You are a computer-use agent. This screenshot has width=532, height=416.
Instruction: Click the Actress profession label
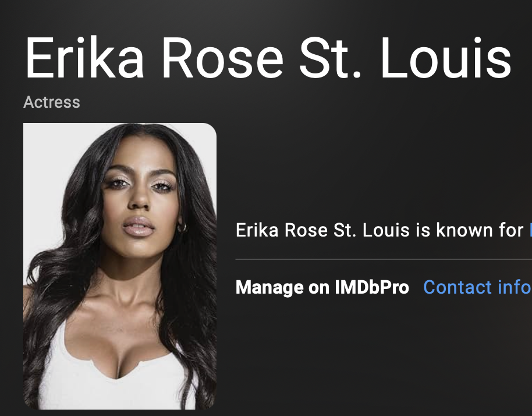tap(52, 102)
